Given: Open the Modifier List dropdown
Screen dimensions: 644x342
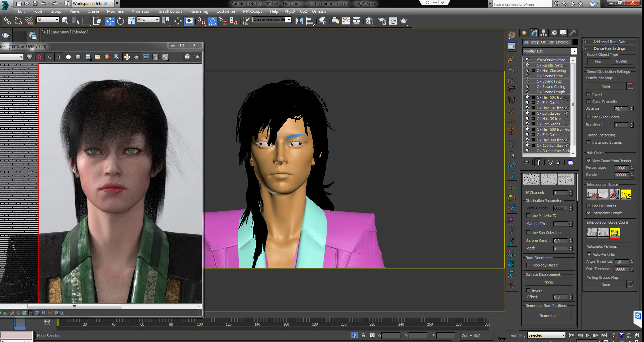Looking at the screenshot, I should tap(574, 51).
